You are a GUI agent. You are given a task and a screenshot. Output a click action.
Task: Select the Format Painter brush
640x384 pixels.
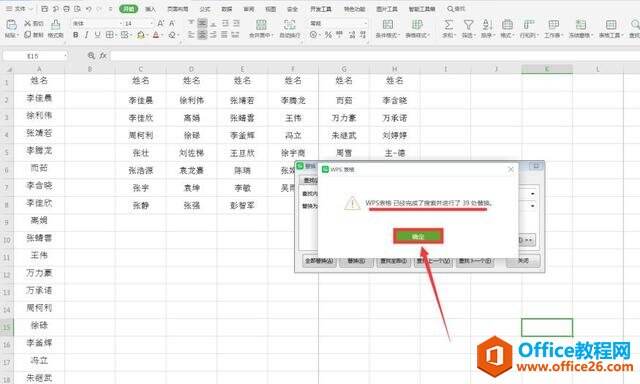(x=56, y=24)
